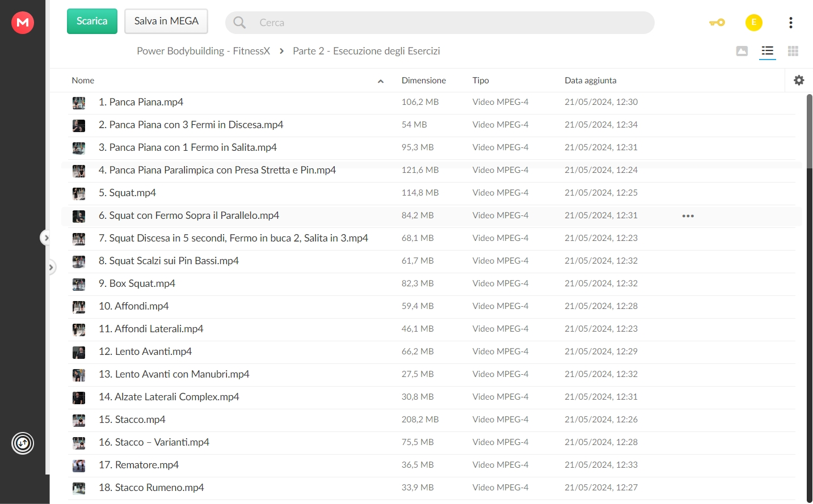Viewport: 813px width, 504px height.
Task: Expand the panel with the lower chevron
Action: pyautogui.click(x=51, y=266)
